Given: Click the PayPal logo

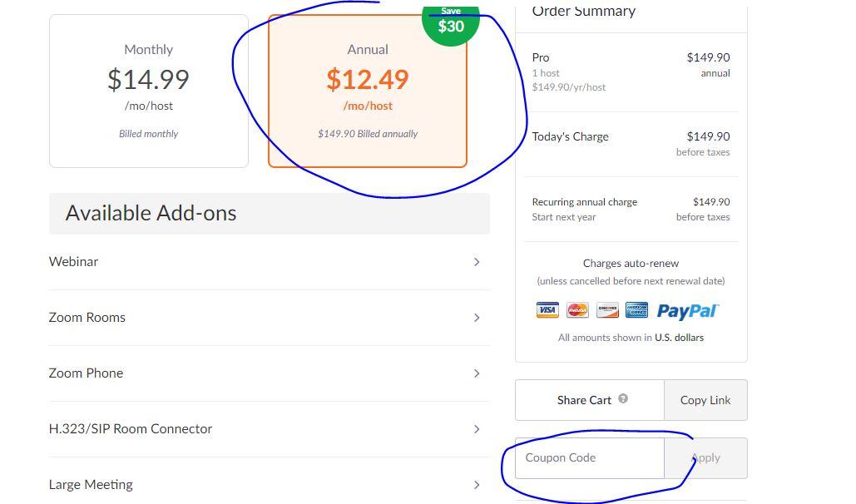Looking at the screenshot, I should (687, 310).
